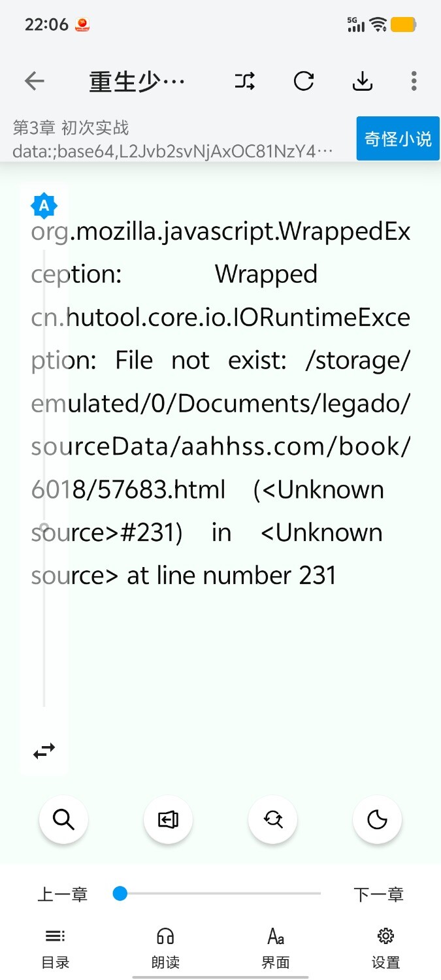The image size is (441, 980).
Task: Tap the blue A badge icon
Action: pyautogui.click(x=44, y=206)
